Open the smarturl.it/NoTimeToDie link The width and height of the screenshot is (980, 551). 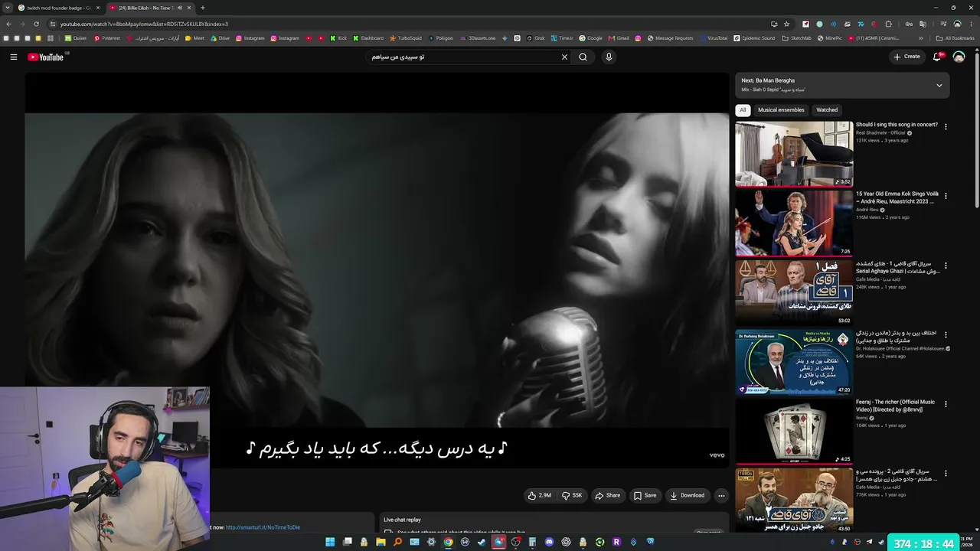point(263,527)
